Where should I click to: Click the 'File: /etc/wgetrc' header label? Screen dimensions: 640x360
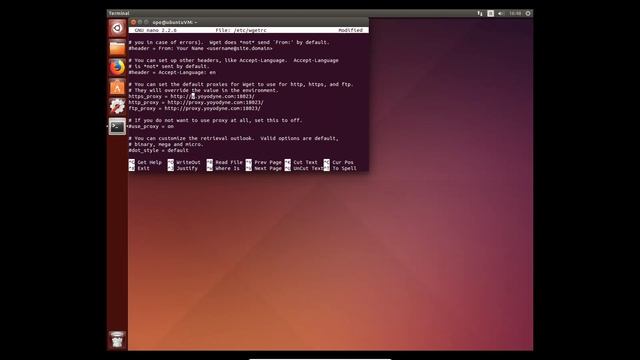point(241,30)
